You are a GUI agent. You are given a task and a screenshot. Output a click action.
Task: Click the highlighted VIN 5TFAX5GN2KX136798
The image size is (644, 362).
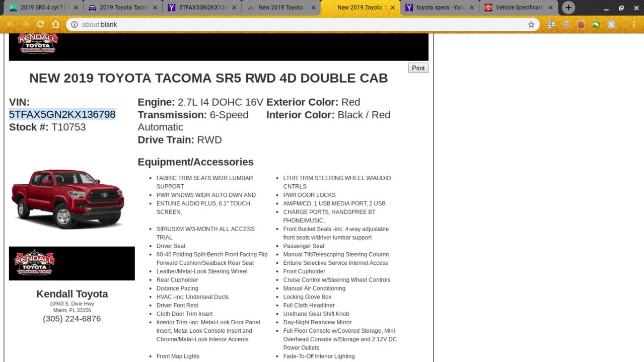tap(62, 114)
